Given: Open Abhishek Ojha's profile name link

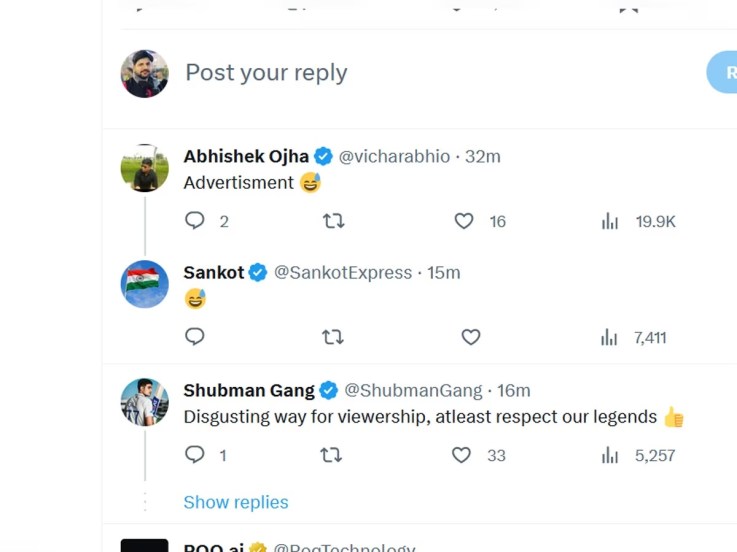Looking at the screenshot, I should (246, 156).
